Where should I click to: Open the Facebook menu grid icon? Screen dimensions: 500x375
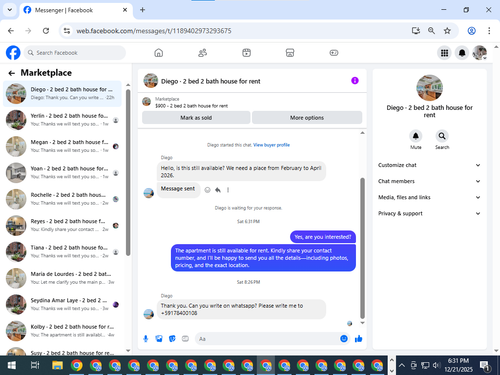click(x=444, y=53)
